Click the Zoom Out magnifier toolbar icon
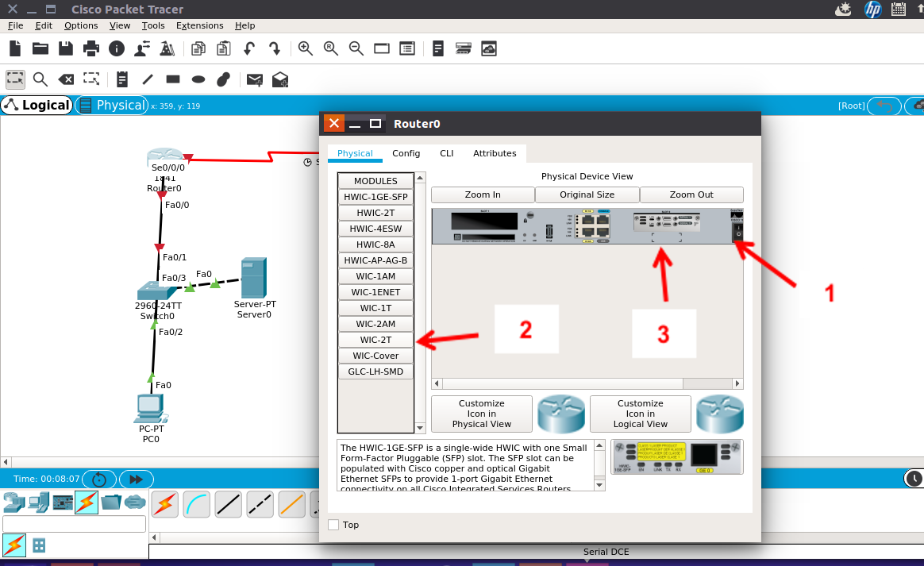924x566 pixels. (356, 48)
